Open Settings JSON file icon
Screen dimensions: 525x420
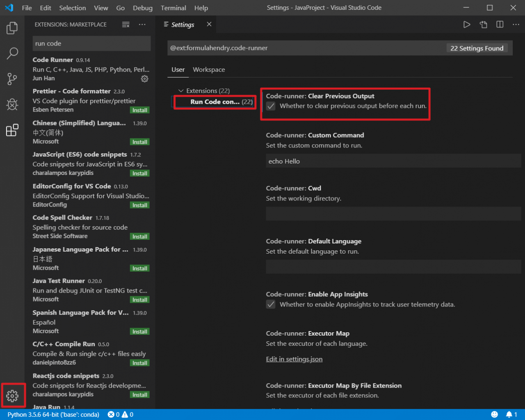(484, 25)
